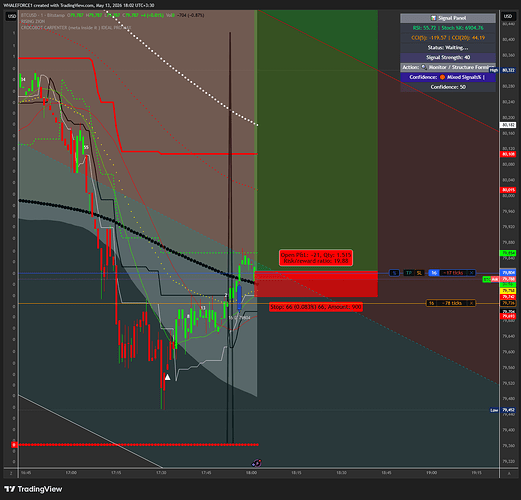Image resolution: width=521 pixels, height=500 pixels.
Task: Click the CCI(5) and CCI(20) values row
Action: click(x=448, y=38)
